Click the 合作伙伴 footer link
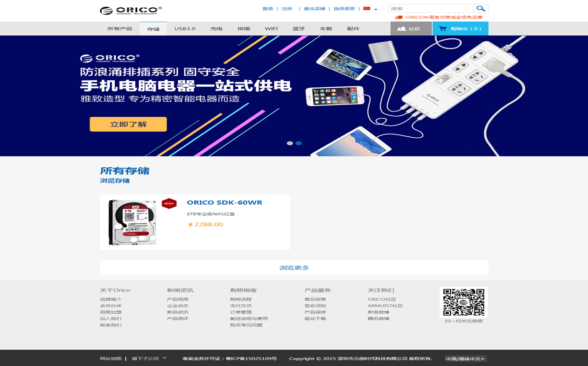This screenshot has height=366, width=588. 111,306
